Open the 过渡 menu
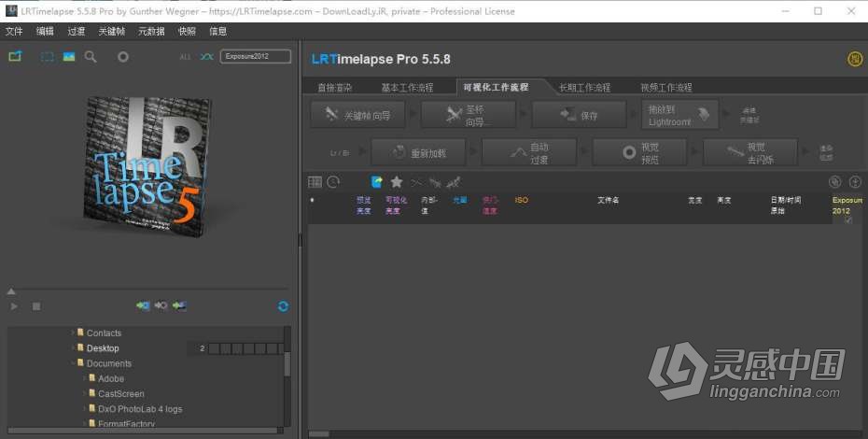Image resolution: width=868 pixels, height=439 pixels. click(x=77, y=31)
